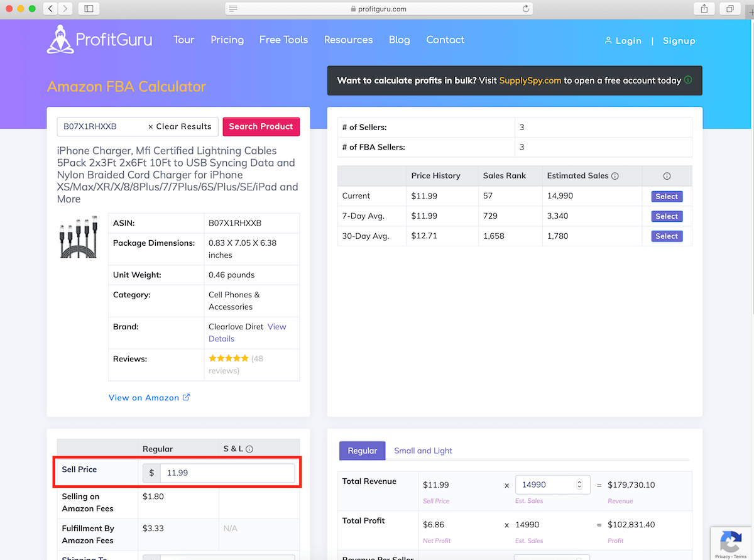
Task: Open the Tour menu item
Action: coord(184,40)
